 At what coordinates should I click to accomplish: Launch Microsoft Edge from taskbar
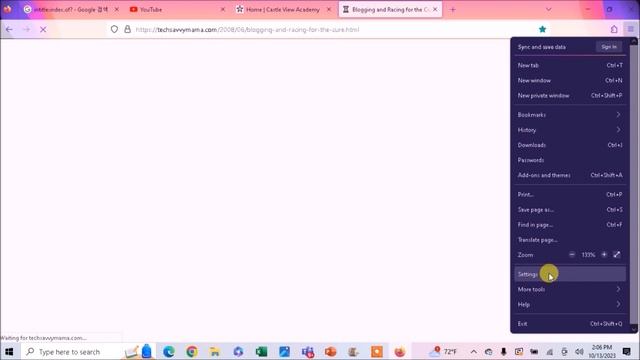point(169,351)
